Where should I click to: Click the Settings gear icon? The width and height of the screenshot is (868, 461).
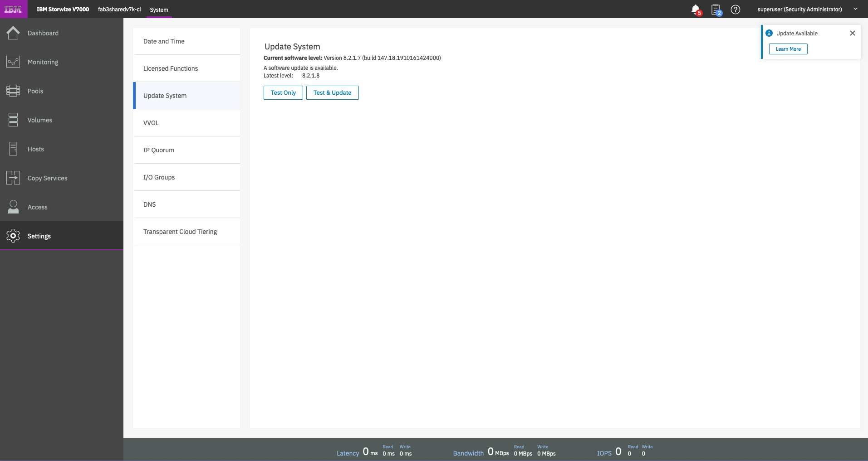click(x=13, y=236)
